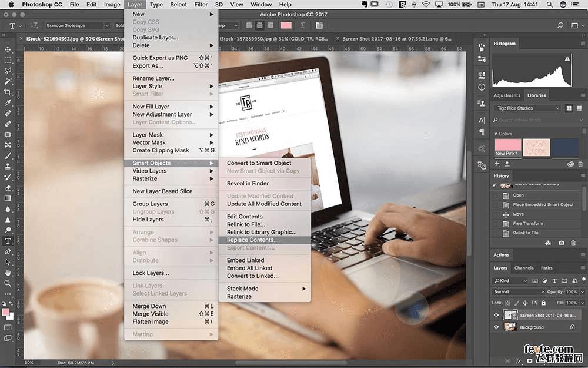Switch Libraries panel to list view
588x368 pixels.
pyautogui.click(x=580, y=108)
